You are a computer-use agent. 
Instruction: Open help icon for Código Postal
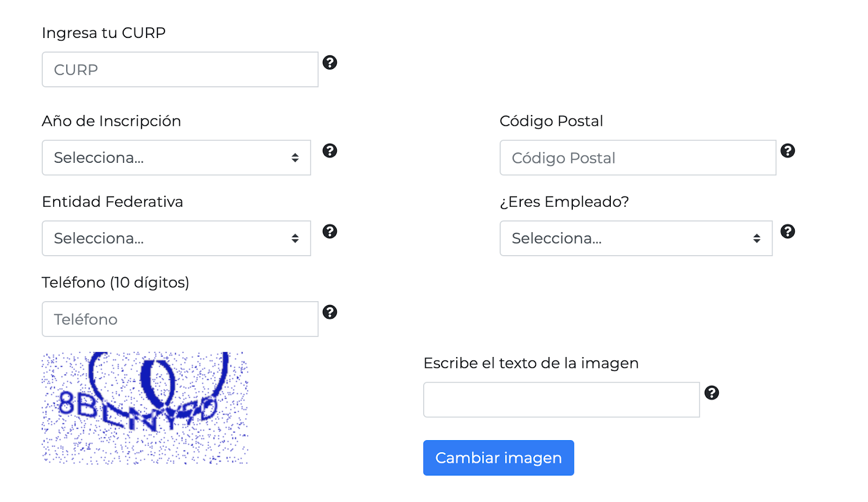click(788, 151)
